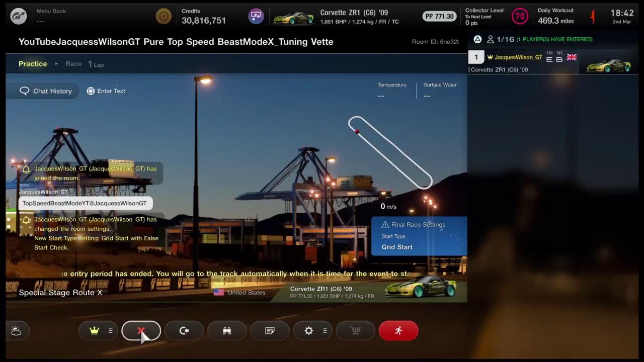Viewport: 644px width, 362px height.
Task: Click the player count person icon
Action: click(490, 39)
